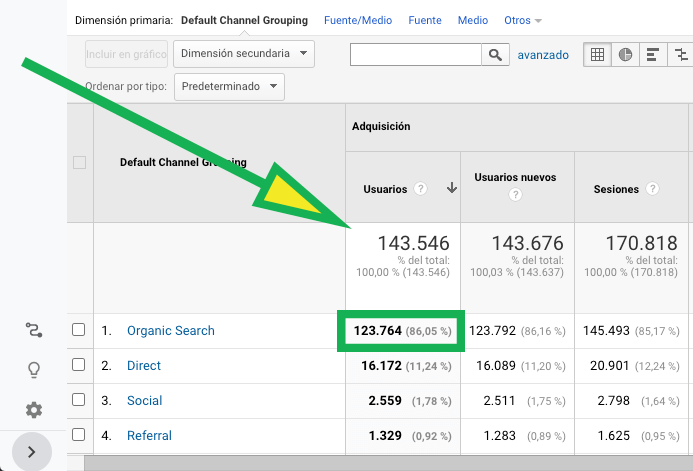Select Organic Search users cell 123.764
The height and width of the screenshot is (471, 693).
[377, 330]
